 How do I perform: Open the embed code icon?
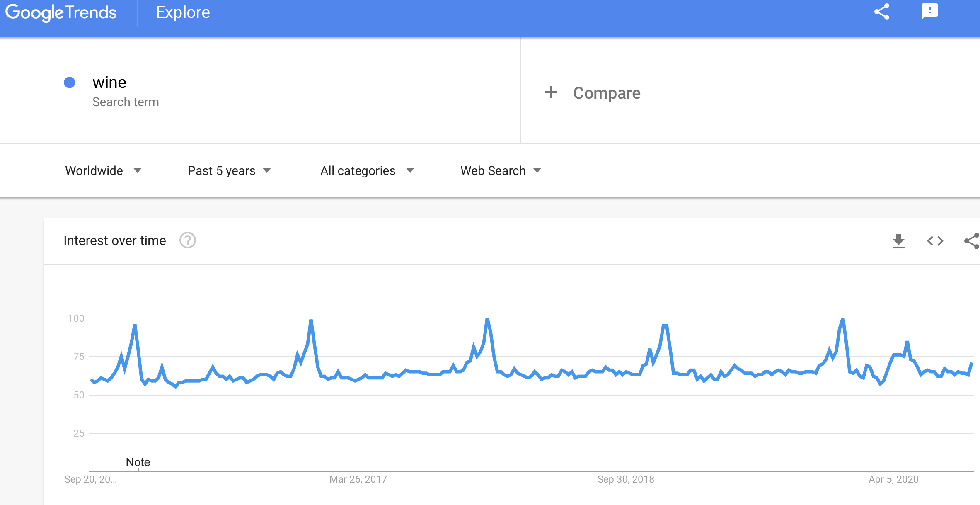tap(935, 241)
